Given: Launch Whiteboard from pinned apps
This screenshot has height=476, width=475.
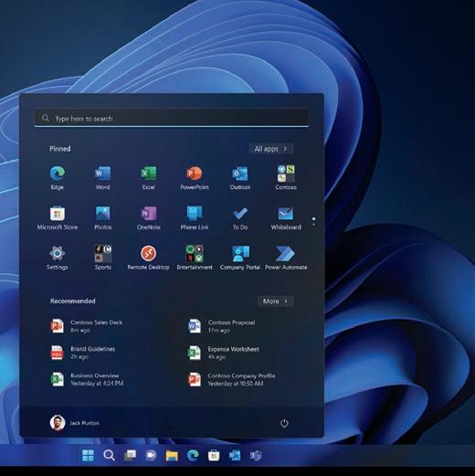Looking at the screenshot, I should (286, 218).
